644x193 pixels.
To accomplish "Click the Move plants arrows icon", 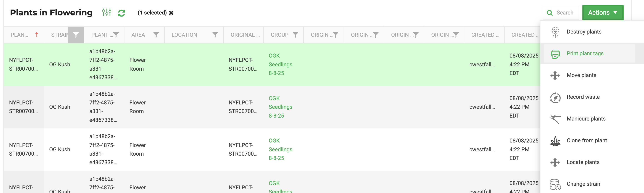I will point(555,76).
